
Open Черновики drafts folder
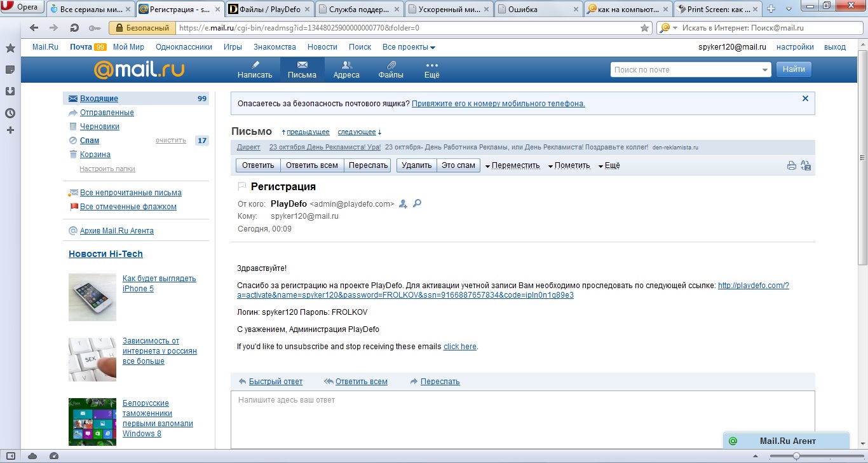point(99,127)
